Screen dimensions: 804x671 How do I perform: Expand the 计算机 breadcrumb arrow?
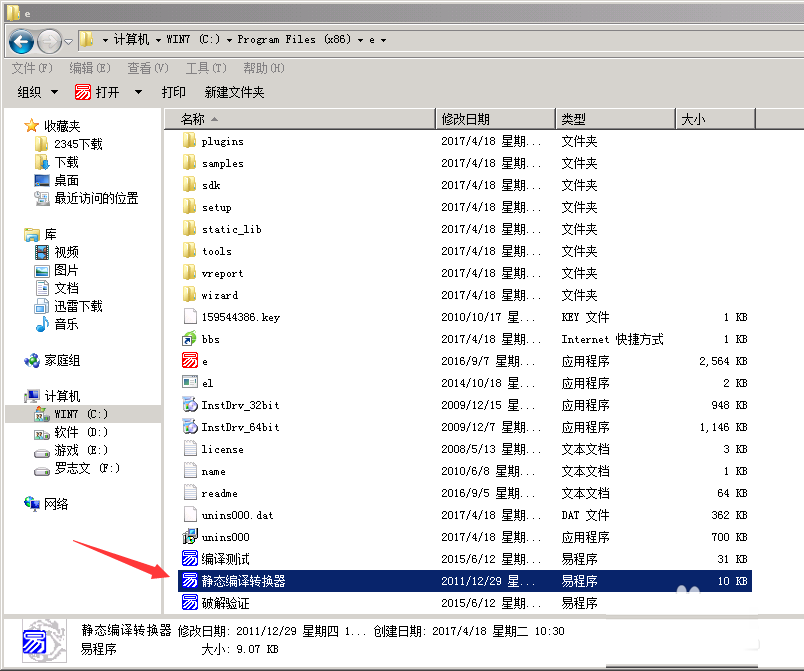click(x=157, y=40)
